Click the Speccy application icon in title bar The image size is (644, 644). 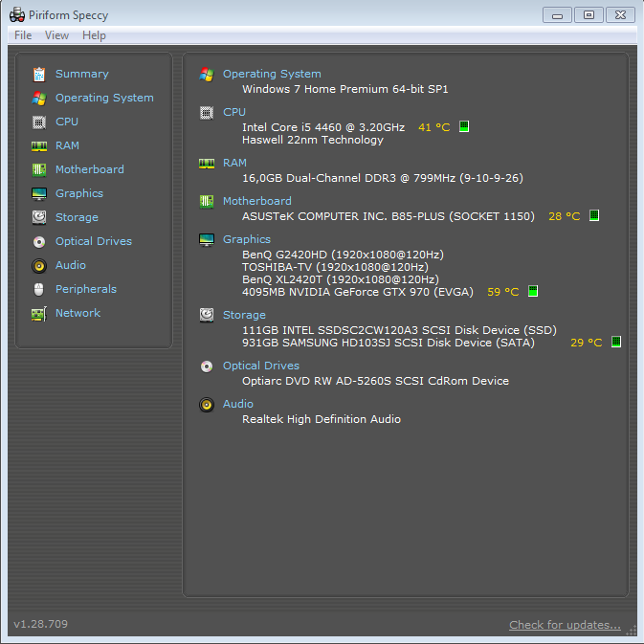click(17, 15)
